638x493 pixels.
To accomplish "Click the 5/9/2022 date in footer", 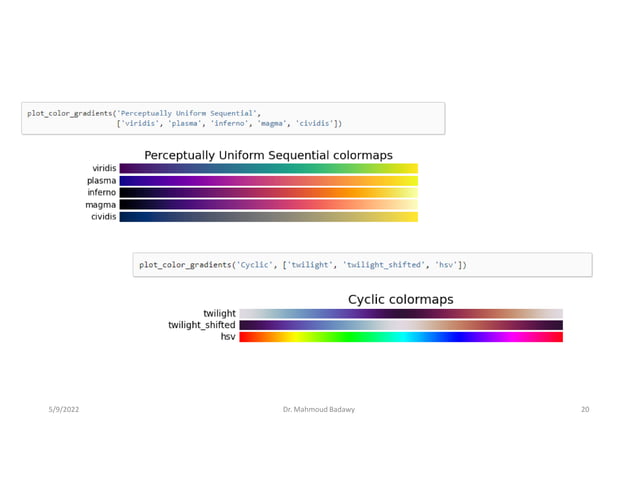I will [62, 411].
